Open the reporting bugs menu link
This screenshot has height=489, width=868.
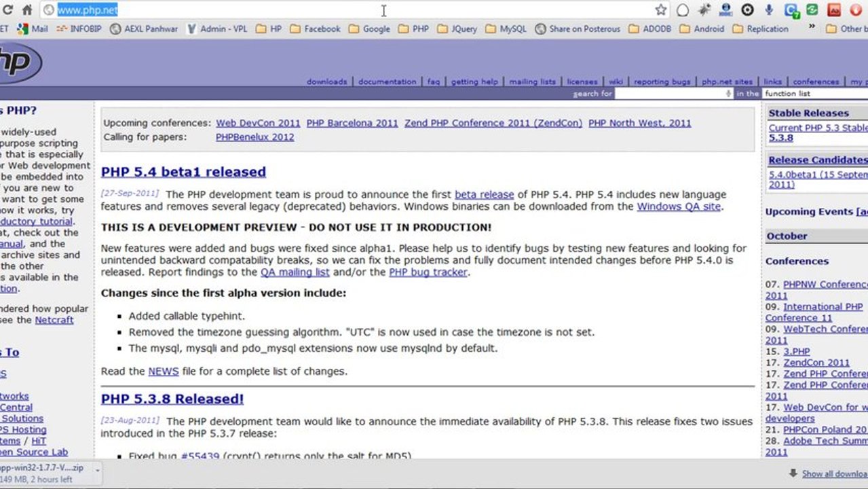point(662,81)
